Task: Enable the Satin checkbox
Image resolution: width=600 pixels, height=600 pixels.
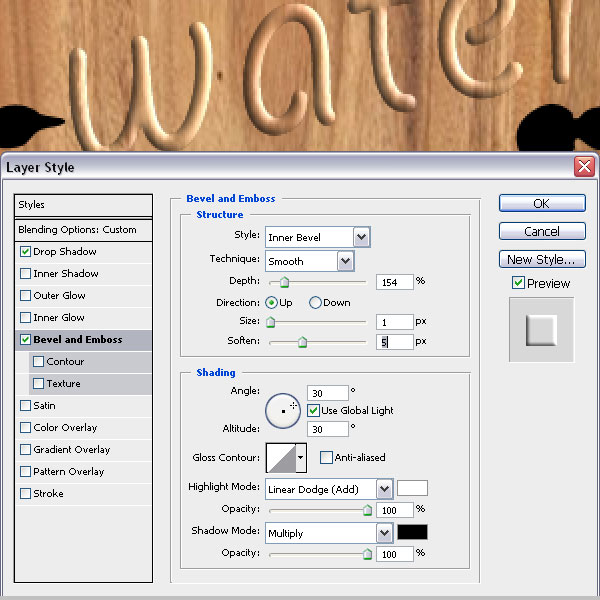Action: (25, 406)
